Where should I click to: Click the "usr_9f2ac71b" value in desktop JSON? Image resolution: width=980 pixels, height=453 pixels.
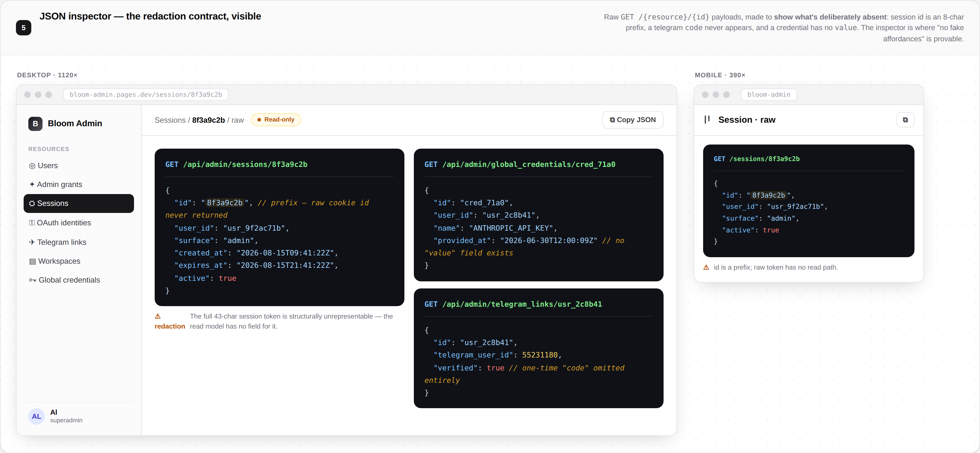[254, 228]
